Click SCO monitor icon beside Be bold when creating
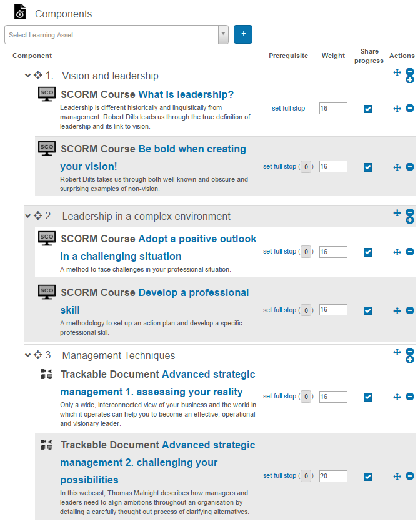The image size is (420, 524). [x=47, y=149]
